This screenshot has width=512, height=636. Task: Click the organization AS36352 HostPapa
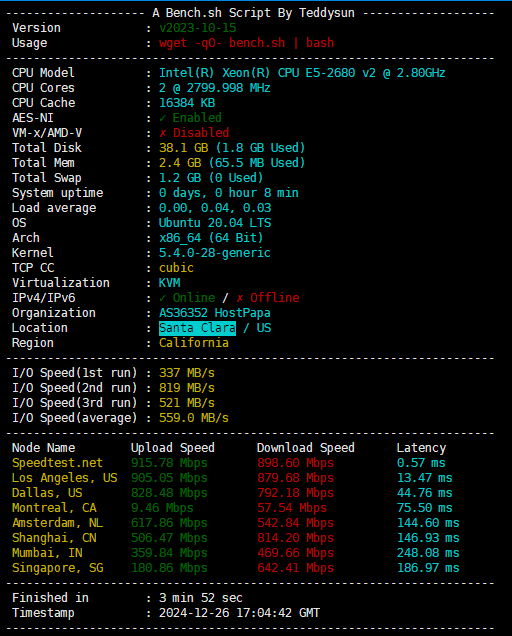pos(215,313)
